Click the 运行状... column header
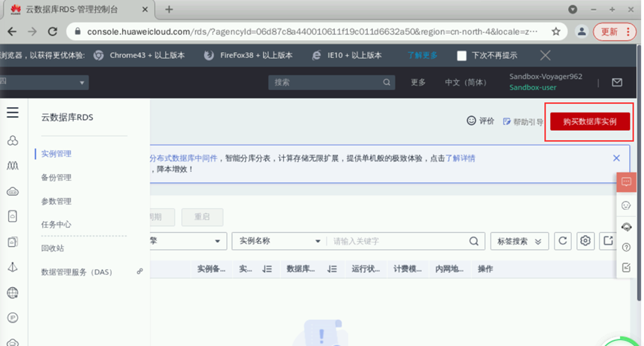Viewport: 644px width, 346px height. pos(366,269)
